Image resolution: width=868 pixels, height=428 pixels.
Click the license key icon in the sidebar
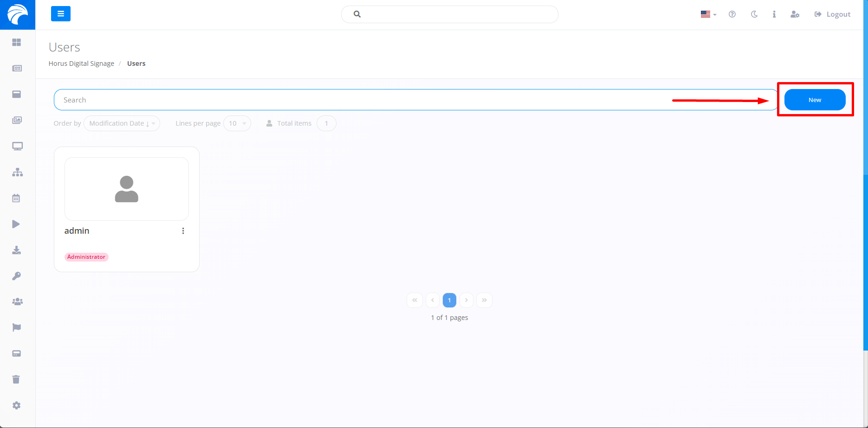17,276
